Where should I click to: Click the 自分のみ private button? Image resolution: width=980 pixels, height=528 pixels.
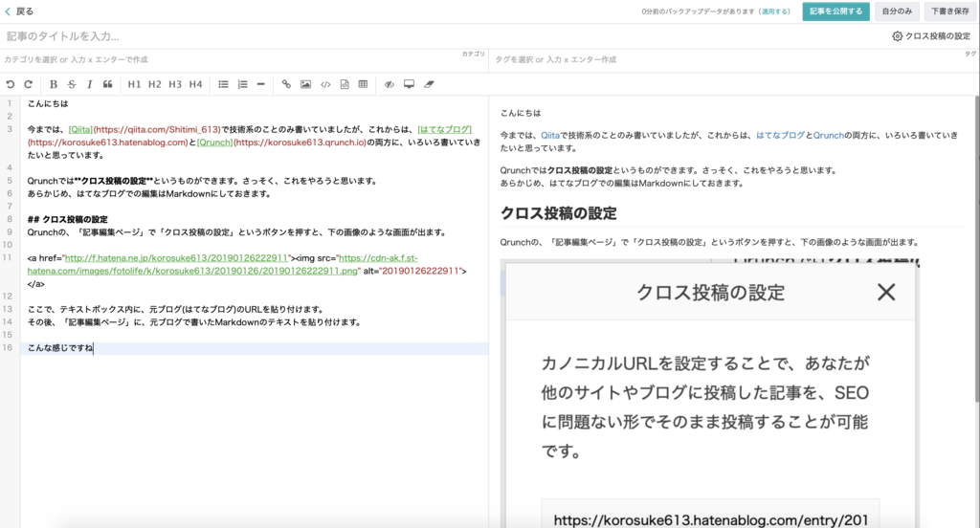897,11
